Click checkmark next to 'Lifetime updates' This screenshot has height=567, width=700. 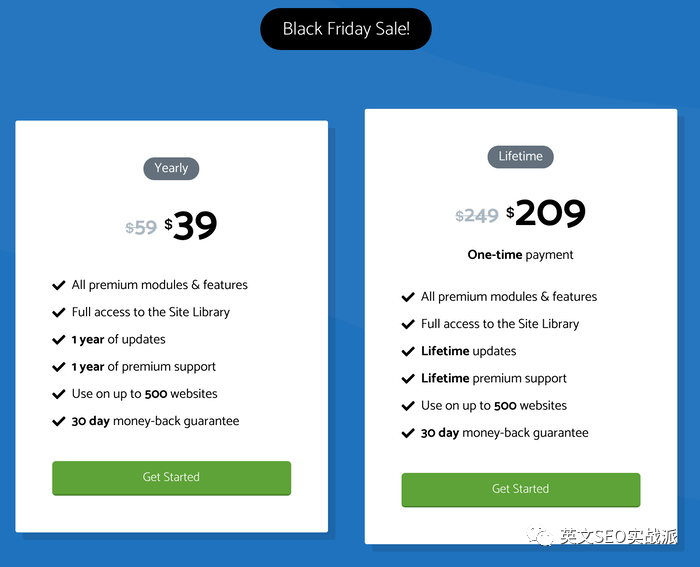tap(408, 351)
